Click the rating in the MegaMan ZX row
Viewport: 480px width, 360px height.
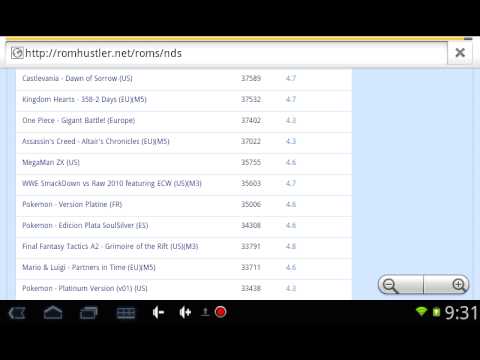(291, 162)
